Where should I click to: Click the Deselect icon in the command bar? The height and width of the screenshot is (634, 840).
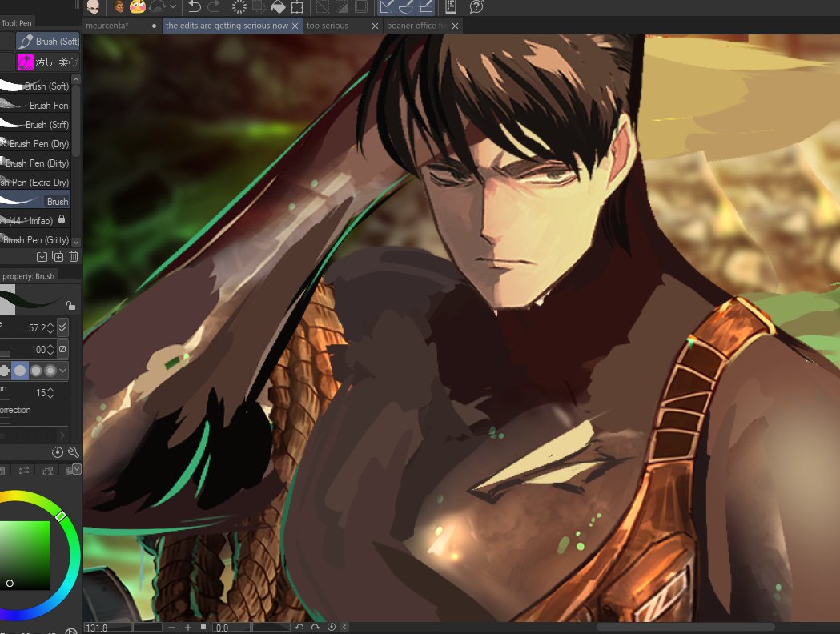pyautogui.click(x=323, y=6)
